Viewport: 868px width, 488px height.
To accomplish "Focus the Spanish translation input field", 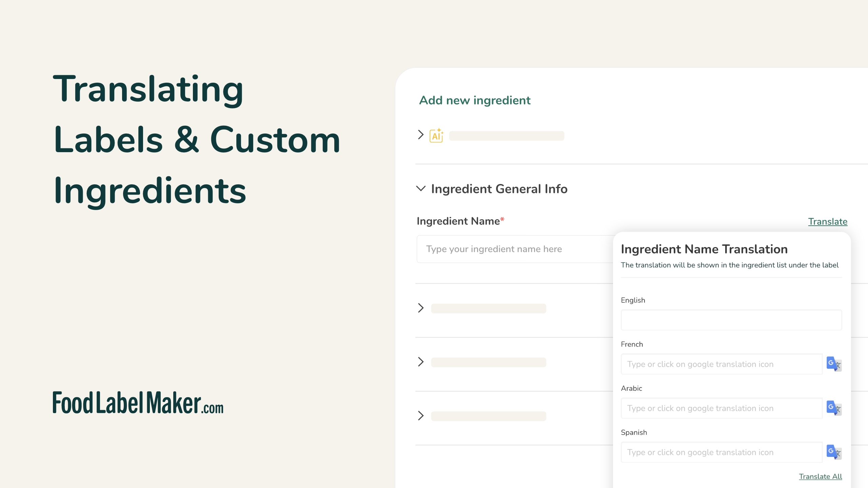I will coord(722,452).
